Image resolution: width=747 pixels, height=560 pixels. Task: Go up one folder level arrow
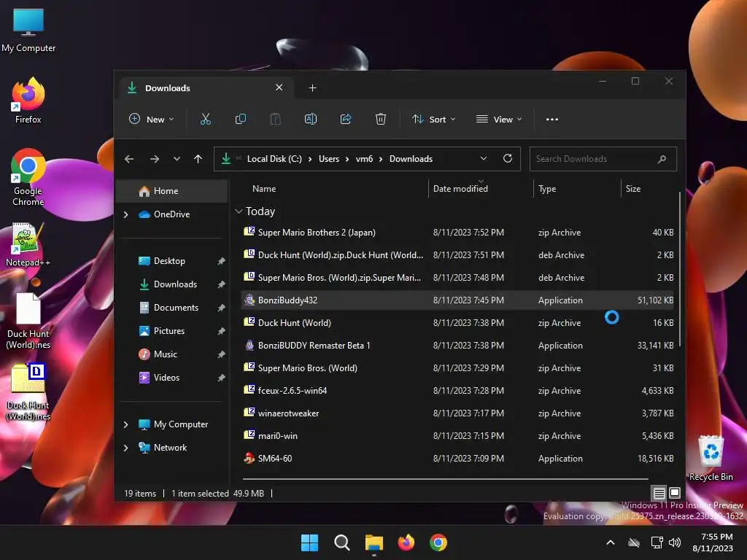198,159
